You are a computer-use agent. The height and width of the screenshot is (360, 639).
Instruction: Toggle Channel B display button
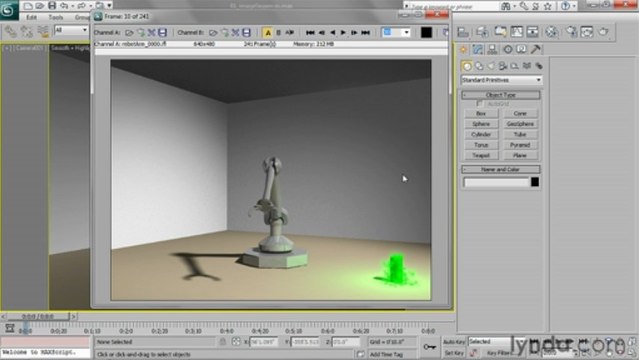[278, 32]
